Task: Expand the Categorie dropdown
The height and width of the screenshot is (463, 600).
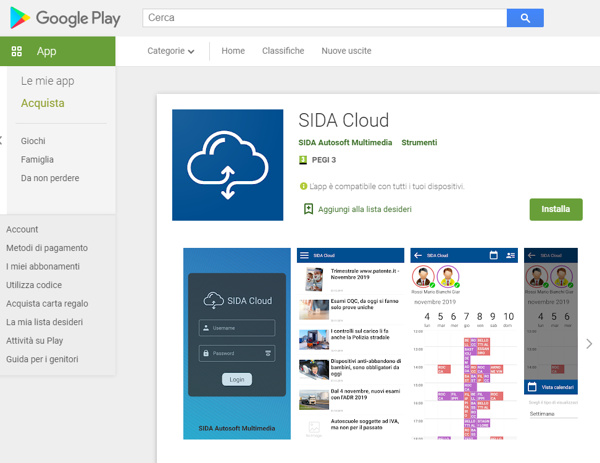Action: click(x=171, y=51)
